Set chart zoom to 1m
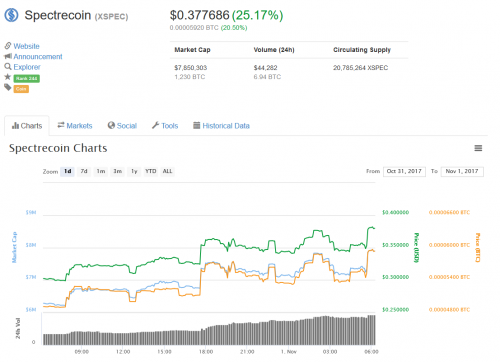Screen dimensions: 500x362 pyautogui.click(x=101, y=171)
